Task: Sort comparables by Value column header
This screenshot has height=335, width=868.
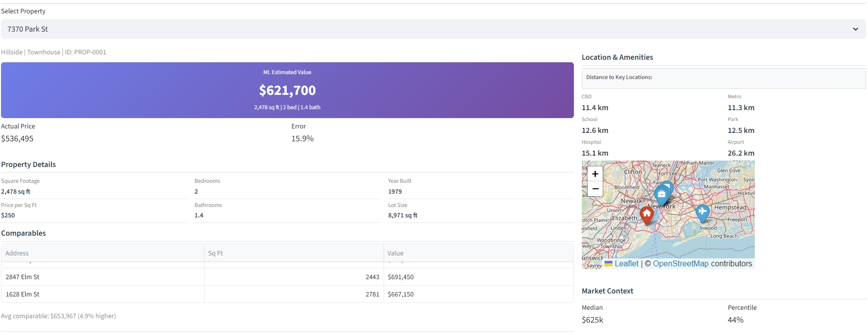Action: pos(395,253)
